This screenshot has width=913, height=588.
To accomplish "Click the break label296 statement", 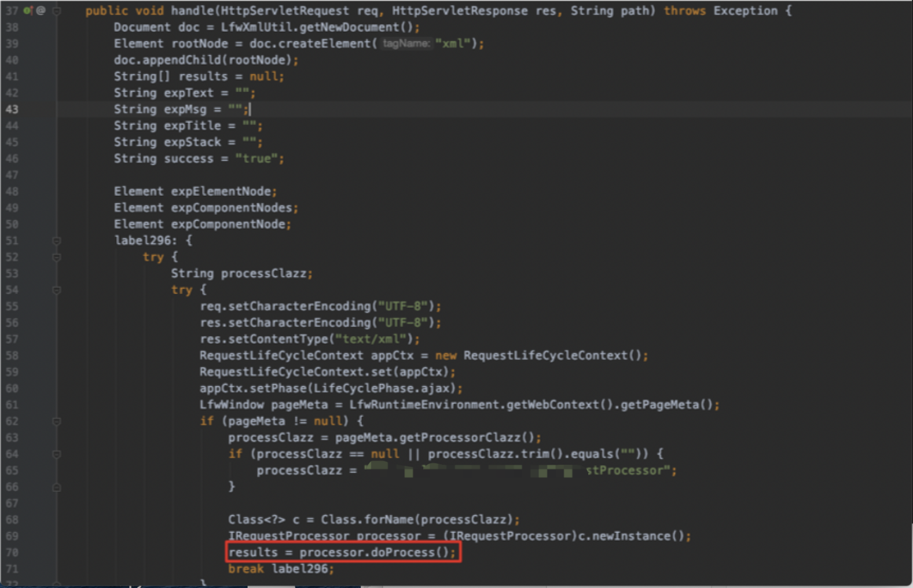I will click(281, 569).
